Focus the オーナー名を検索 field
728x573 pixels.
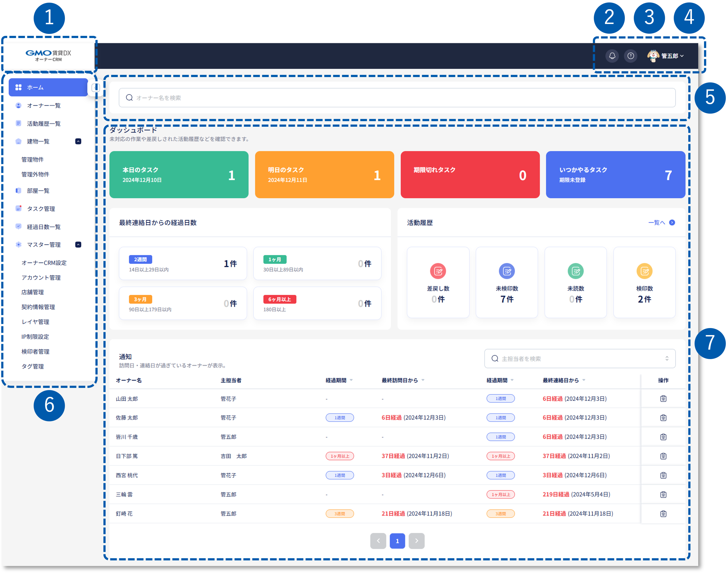397,98
